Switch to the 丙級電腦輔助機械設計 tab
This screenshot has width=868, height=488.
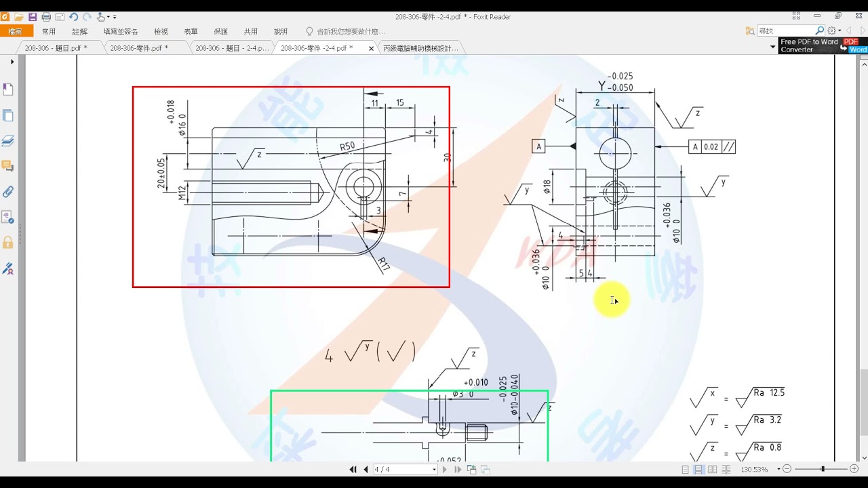point(420,48)
